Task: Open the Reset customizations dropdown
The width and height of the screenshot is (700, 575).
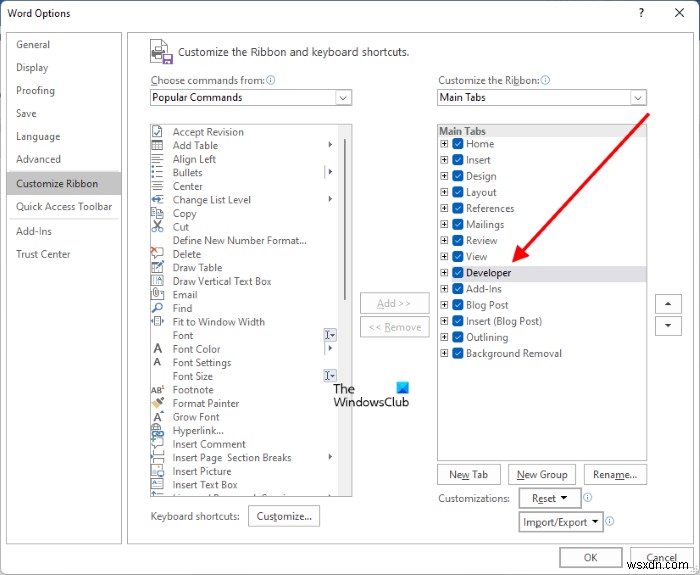Action: pos(550,498)
